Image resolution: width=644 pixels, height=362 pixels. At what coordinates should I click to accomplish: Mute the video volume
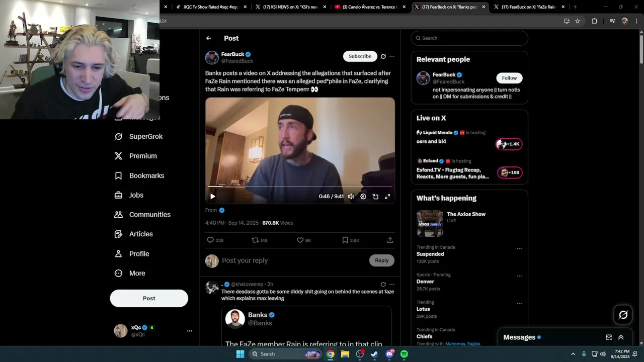(351, 197)
